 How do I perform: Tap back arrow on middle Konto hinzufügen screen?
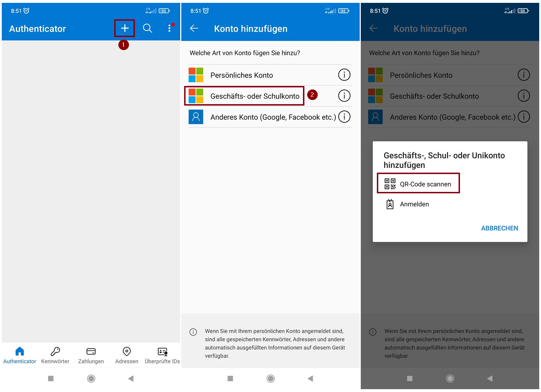pyautogui.click(x=194, y=28)
